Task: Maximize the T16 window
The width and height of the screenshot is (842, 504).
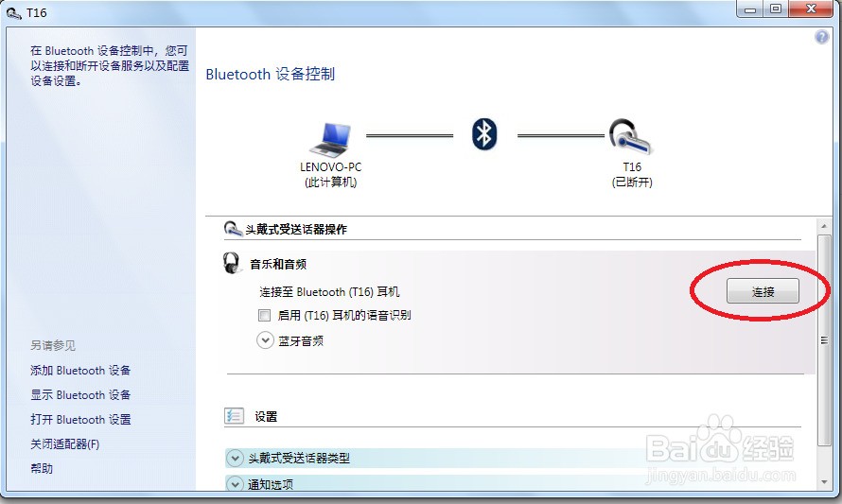Action: 776,9
